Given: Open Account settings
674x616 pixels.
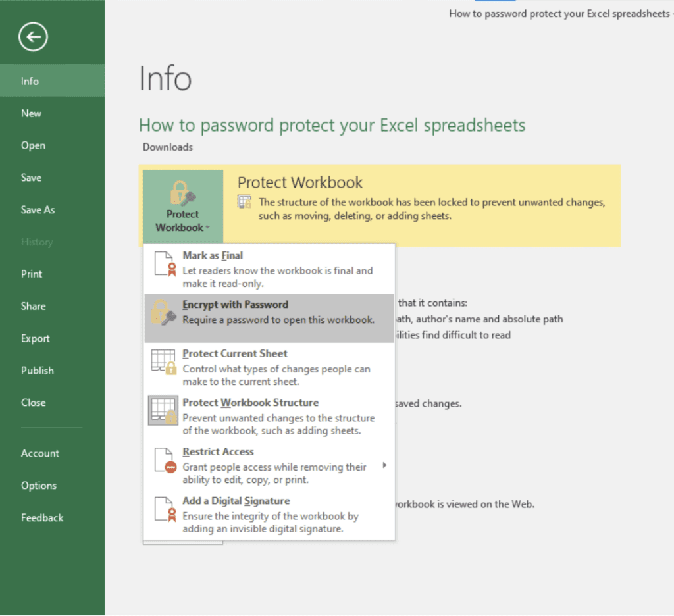Looking at the screenshot, I should (x=40, y=453).
